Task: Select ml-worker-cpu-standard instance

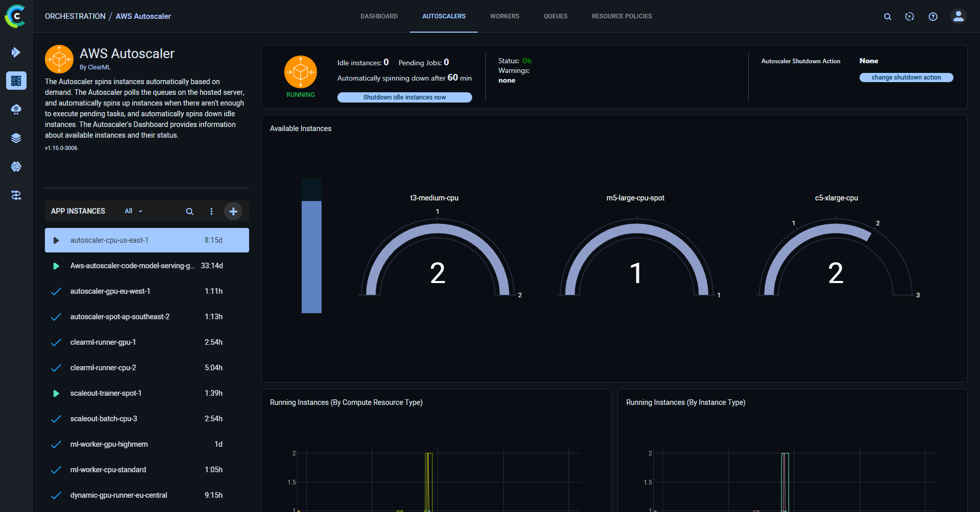Action: coord(147,470)
